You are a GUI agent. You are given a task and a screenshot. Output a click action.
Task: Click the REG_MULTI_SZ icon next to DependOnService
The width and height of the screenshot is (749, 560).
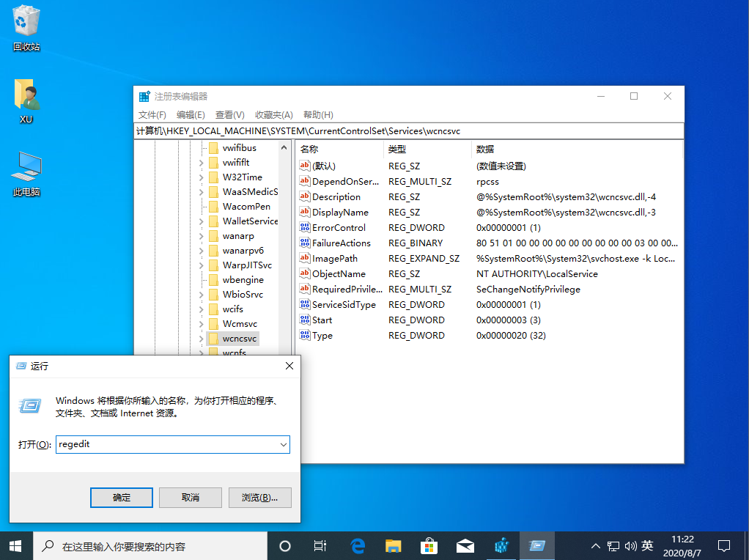coord(305,181)
